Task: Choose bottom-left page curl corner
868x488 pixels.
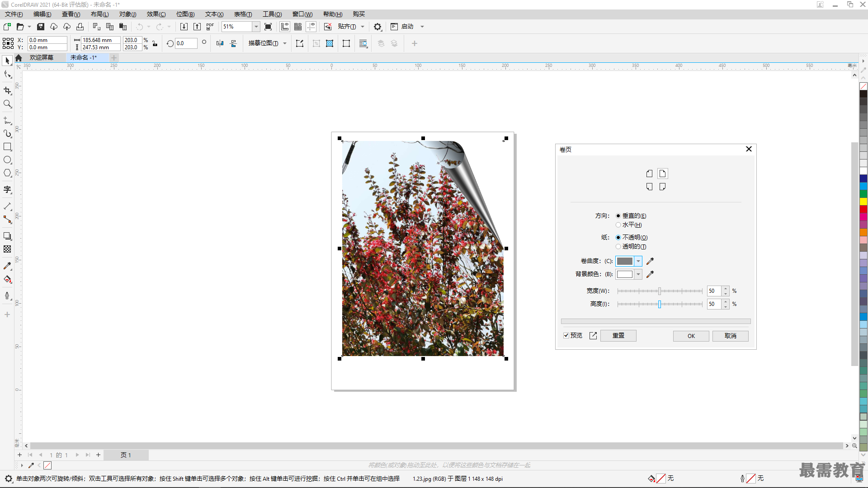Action: (x=650, y=187)
